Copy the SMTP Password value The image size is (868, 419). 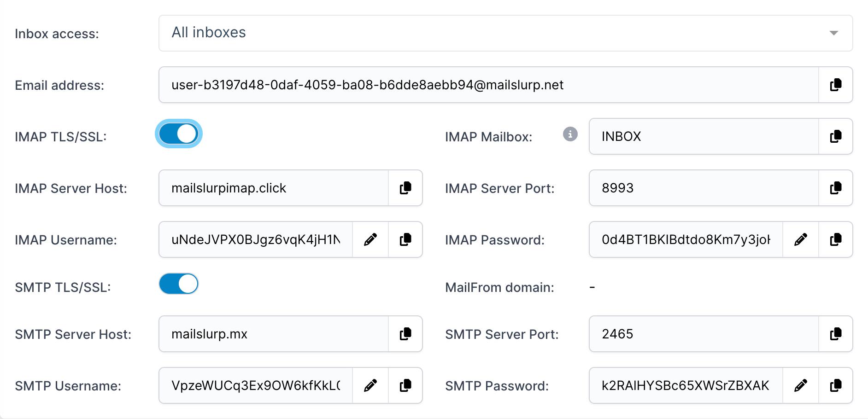[835, 385]
